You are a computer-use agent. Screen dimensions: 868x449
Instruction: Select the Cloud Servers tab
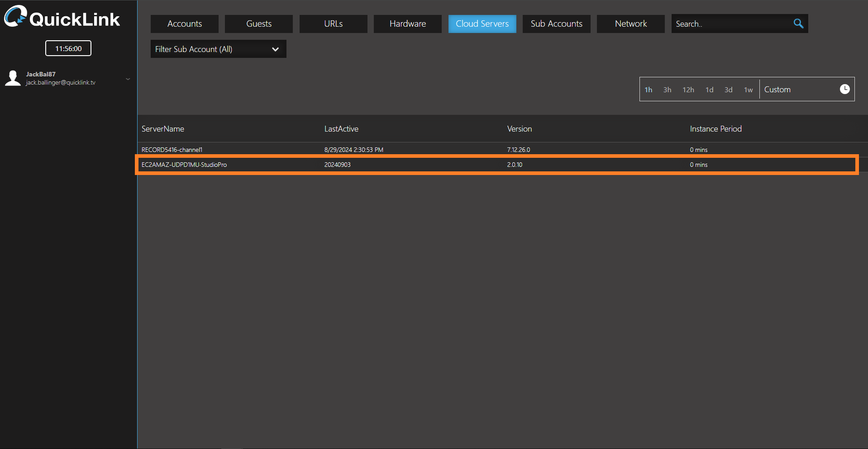pyautogui.click(x=482, y=24)
